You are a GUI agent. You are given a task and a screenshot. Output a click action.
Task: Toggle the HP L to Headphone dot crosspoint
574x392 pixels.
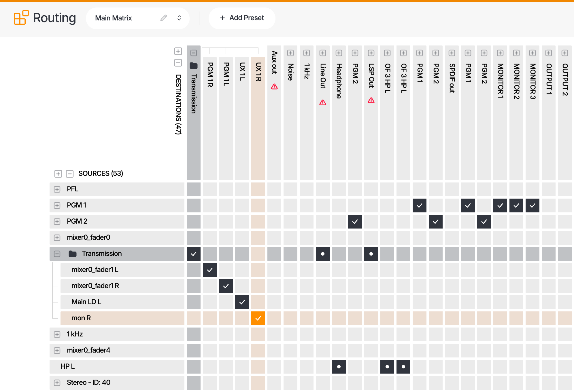coord(339,367)
